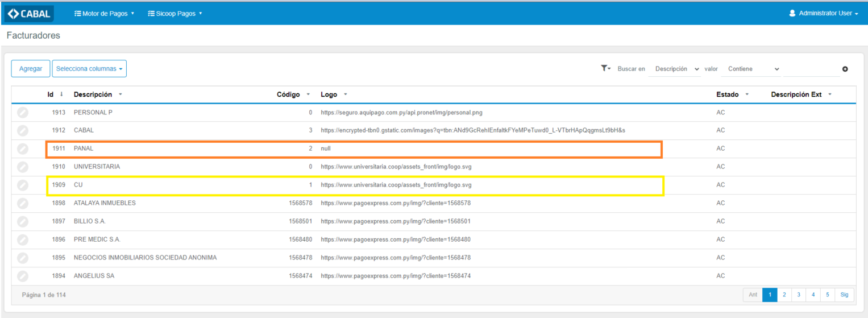868x318 pixels.
Task: Click the null logo value for PANAL
Action: click(x=326, y=148)
